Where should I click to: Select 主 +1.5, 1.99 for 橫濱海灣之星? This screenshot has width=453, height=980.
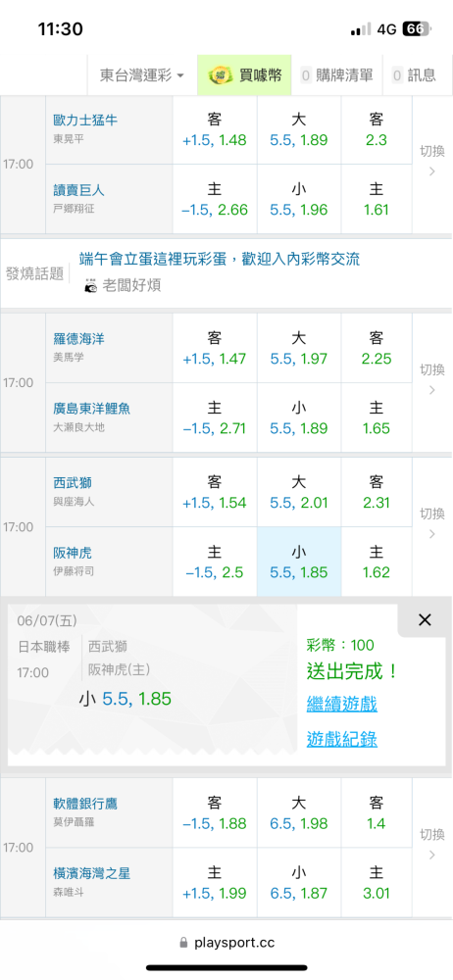pyautogui.click(x=215, y=883)
